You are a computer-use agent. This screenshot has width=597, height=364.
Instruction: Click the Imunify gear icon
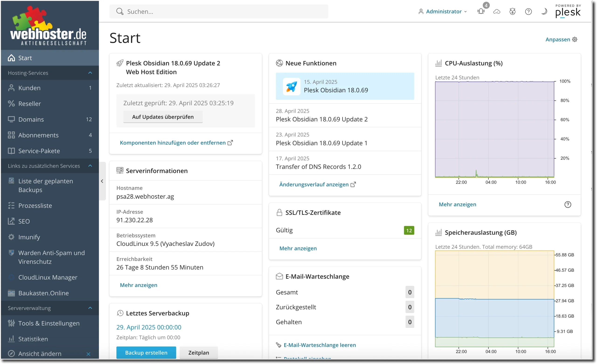(x=11, y=237)
